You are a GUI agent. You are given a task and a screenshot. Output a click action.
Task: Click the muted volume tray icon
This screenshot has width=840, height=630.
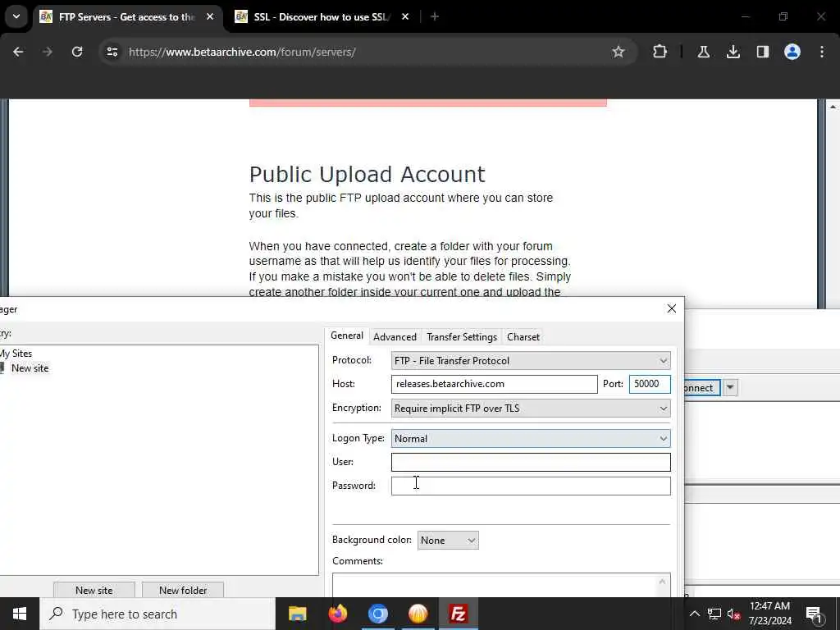tap(733, 614)
